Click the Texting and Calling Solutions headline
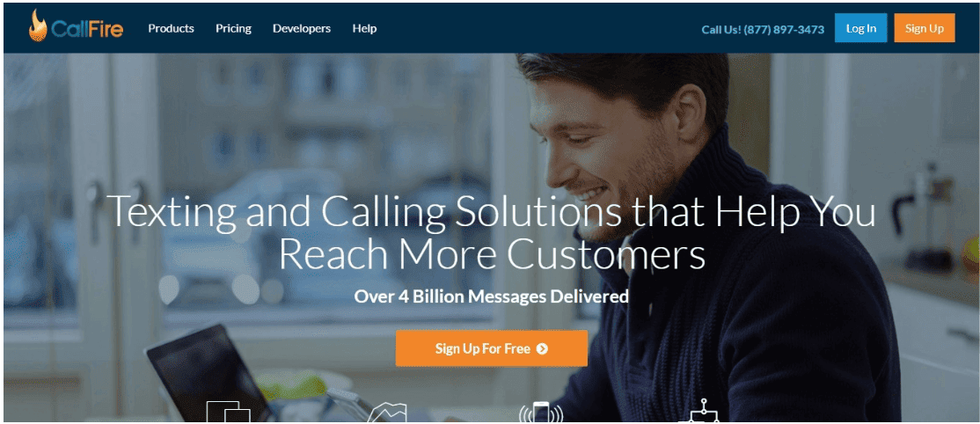The width and height of the screenshot is (980, 424). pyautogui.click(x=491, y=232)
